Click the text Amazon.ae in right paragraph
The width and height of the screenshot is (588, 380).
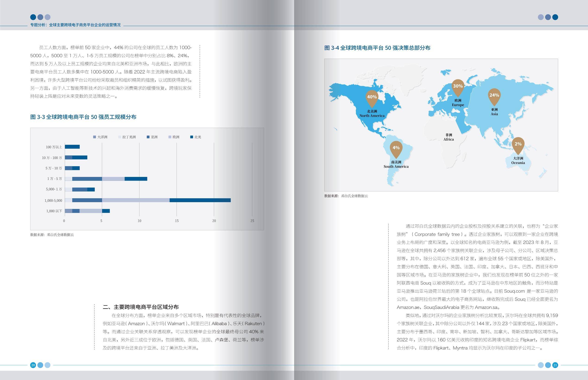408,308
